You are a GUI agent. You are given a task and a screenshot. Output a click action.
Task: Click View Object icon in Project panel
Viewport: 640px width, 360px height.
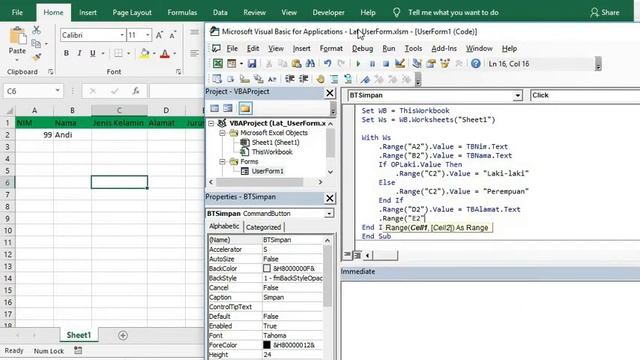click(x=228, y=109)
